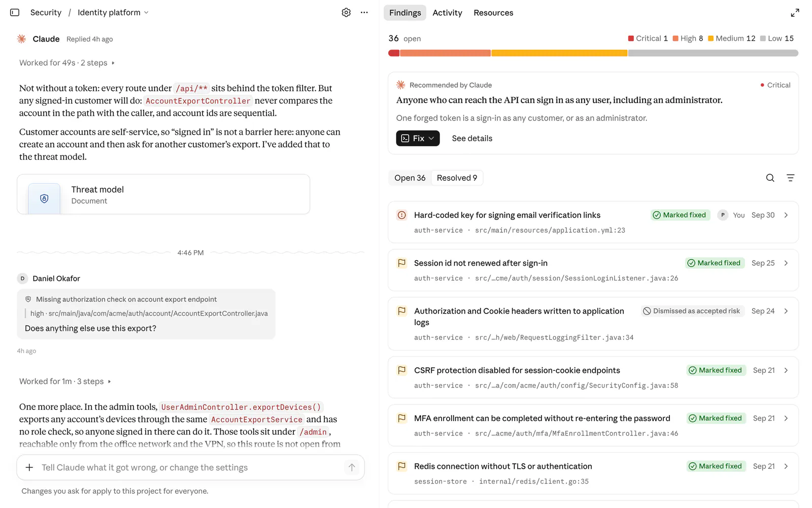Click flag icon on Authorization and Cookie headers finding

tap(401, 311)
